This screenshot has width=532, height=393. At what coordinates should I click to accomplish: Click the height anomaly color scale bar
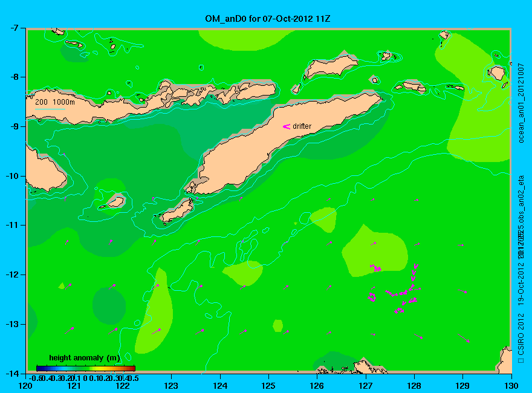(86, 368)
